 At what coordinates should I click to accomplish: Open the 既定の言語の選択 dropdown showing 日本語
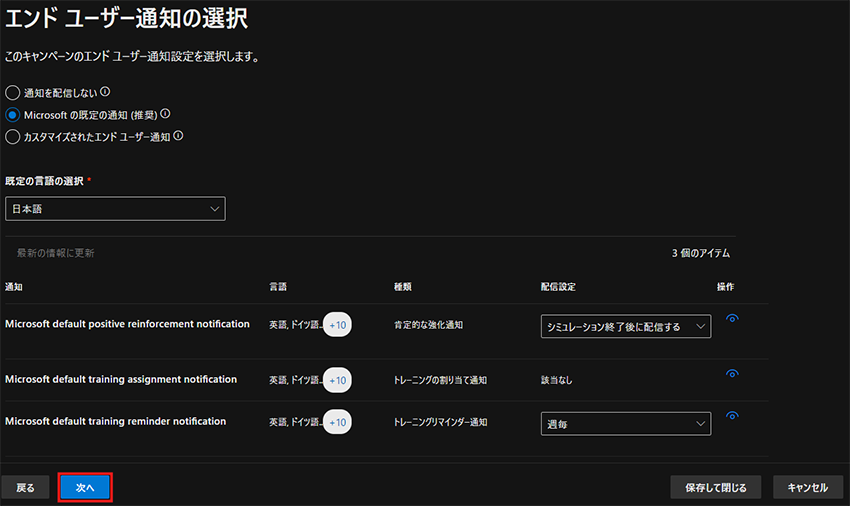pos(115,209)
